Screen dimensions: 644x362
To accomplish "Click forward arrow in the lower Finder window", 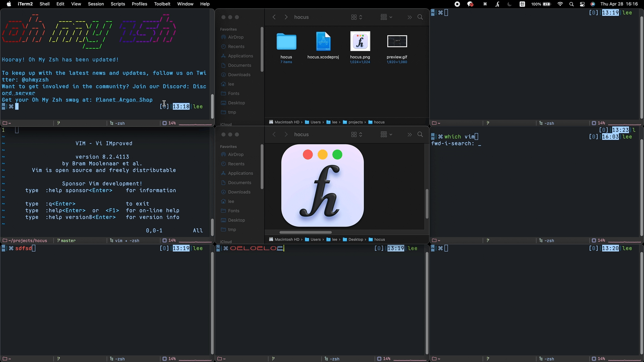I will [286, 134].
